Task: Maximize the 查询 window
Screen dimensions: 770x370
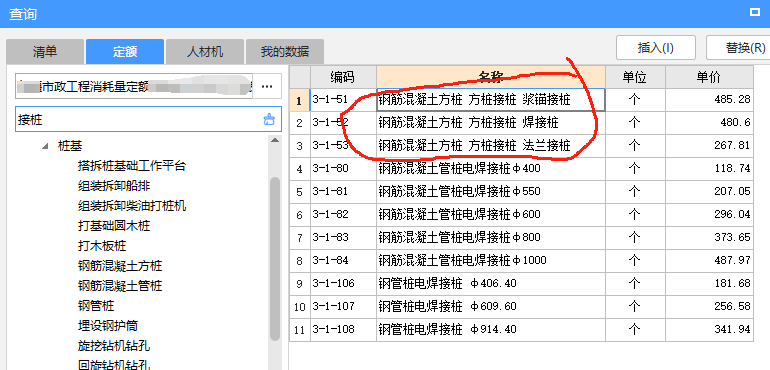Action: click(x=755, y=12)
